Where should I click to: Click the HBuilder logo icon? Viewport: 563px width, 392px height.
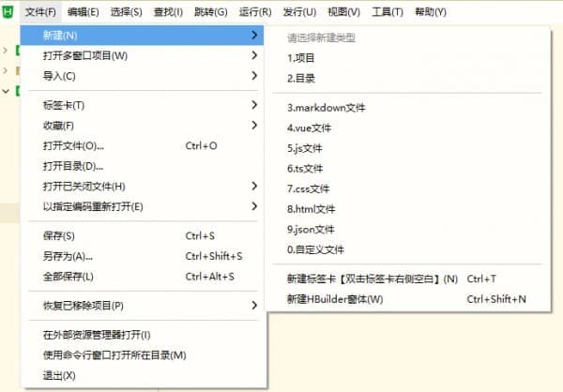click(x=9, y=12)
